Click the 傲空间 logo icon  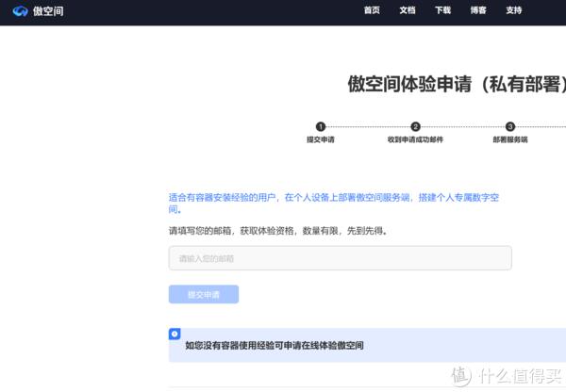pos(20,11)
